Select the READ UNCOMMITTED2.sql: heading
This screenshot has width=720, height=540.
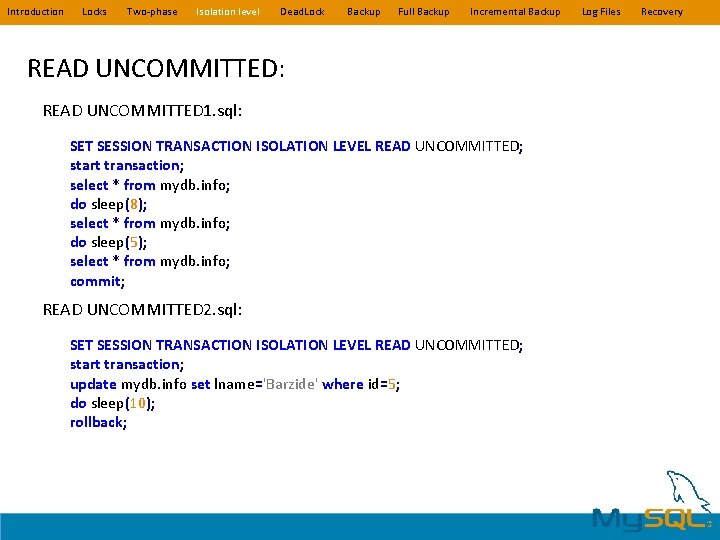(142, 309)
